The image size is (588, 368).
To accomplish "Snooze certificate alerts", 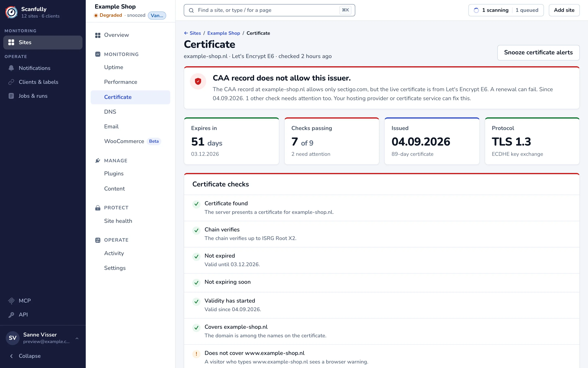I will coord(538,53).
